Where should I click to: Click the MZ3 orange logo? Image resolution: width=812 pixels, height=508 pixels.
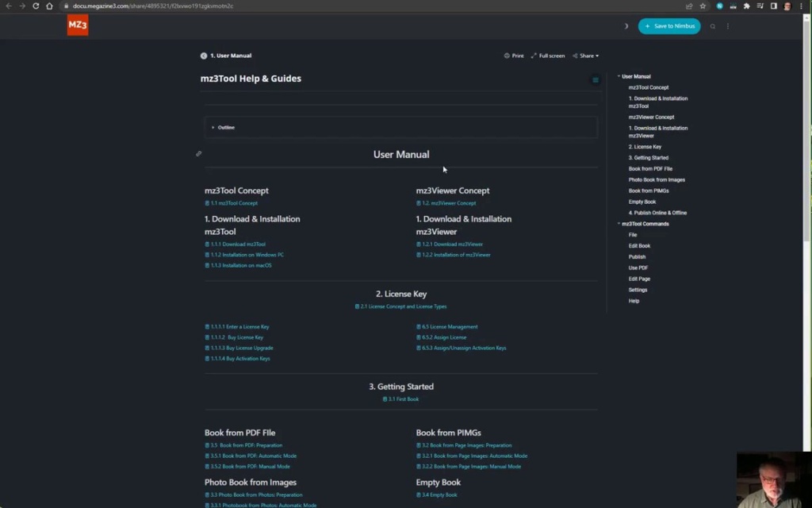(x=78, y=25)
